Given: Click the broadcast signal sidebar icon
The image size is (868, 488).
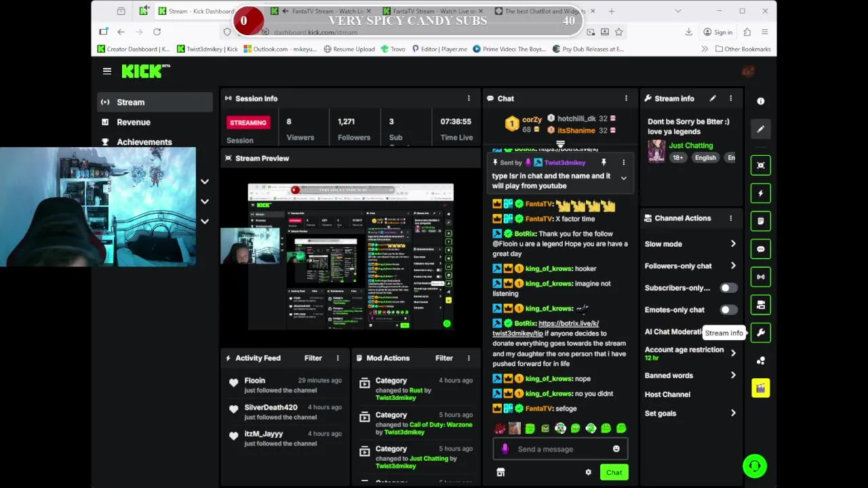Looking at the screenshot, I should click(x=761, y=277).
